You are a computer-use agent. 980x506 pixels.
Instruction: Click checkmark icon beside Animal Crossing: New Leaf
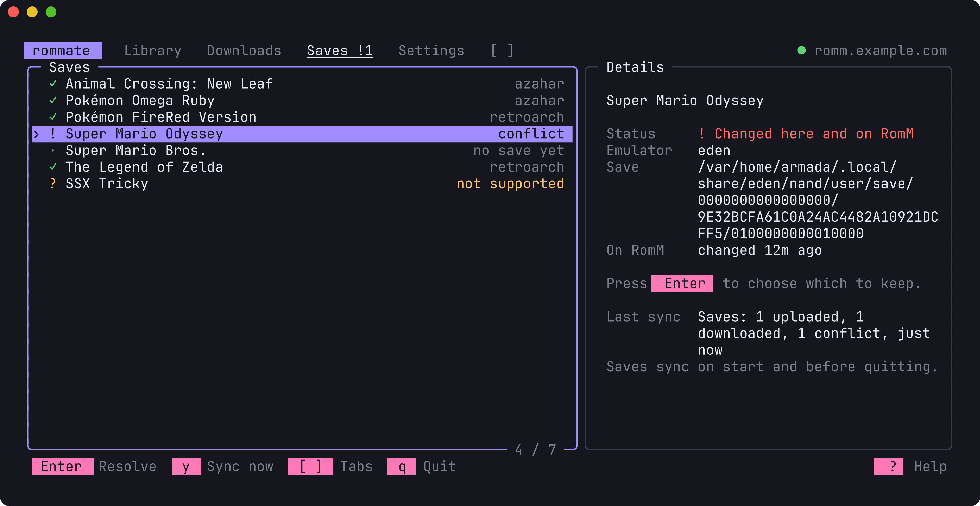pyautogui.click(x=53, y=84)
